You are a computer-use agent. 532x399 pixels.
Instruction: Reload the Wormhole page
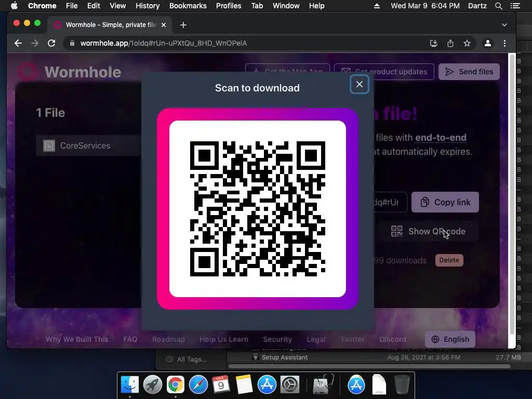click(x=51, y=43)
